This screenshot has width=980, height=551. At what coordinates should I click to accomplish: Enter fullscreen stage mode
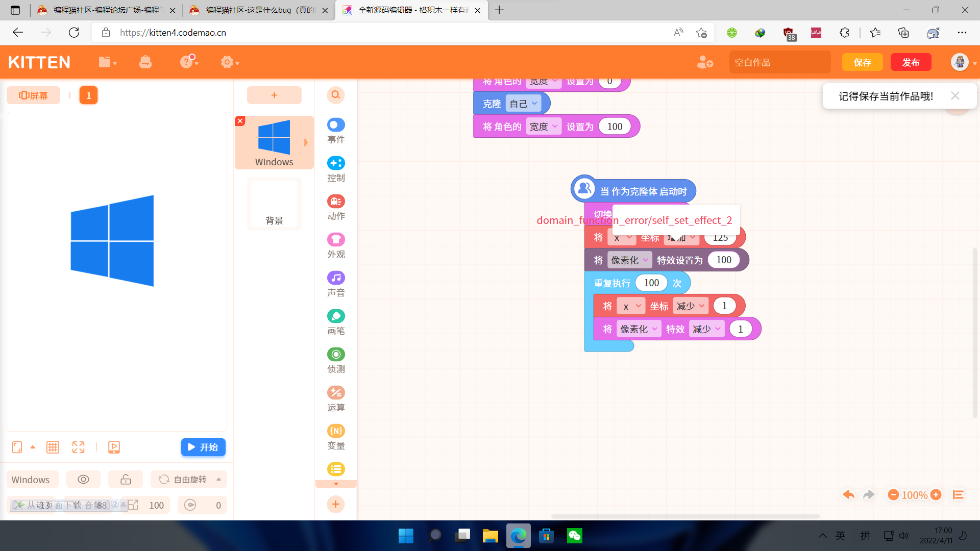(x=78, y=447)
